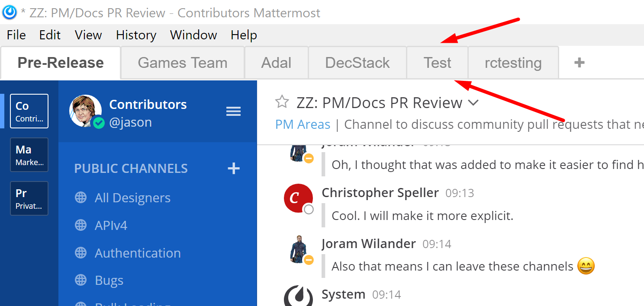The image size is (644, 306).
Task: Click the globe icon beside Authentication
Action: point(80,253)
